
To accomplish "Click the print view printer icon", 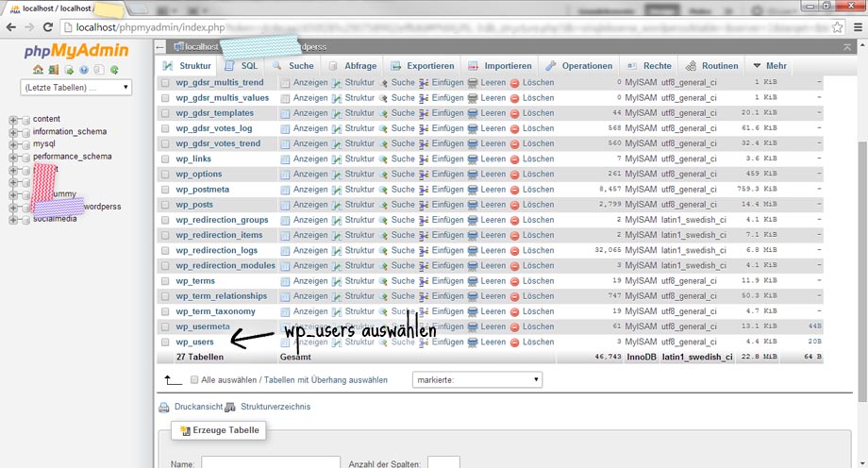I will click(164, 408).
